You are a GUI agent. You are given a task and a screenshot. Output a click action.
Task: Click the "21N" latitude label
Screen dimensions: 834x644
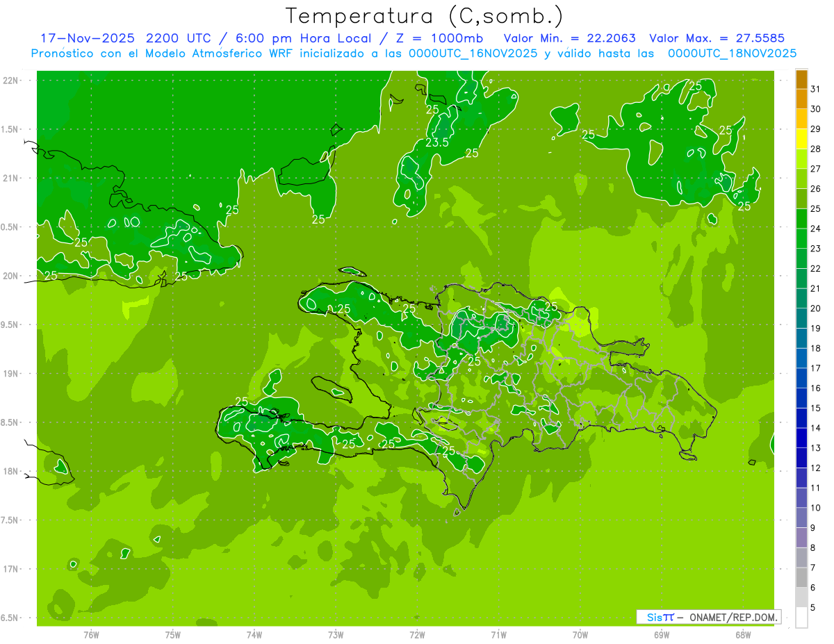[x=10, y=179]
